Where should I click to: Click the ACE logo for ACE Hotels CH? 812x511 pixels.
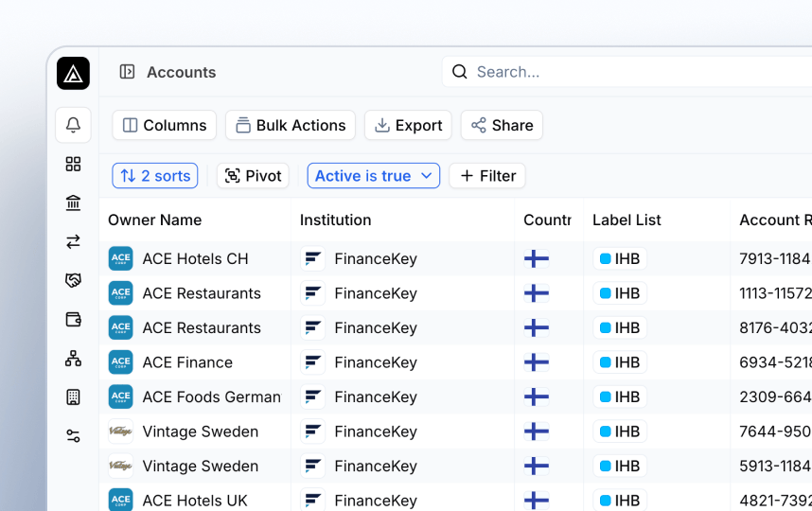pos(120,258)
